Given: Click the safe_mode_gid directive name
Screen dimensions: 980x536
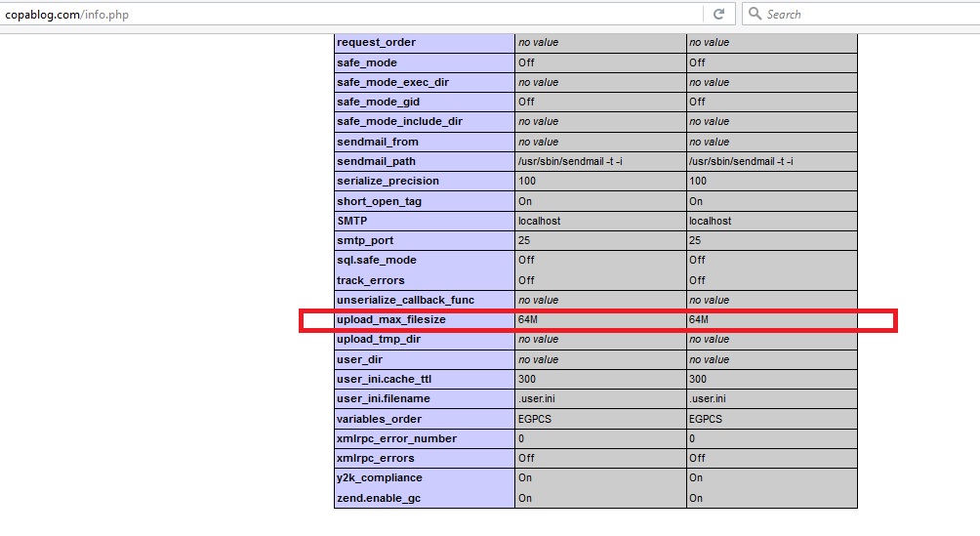Looking at the screenshot, I should click(x=378, y=102).
